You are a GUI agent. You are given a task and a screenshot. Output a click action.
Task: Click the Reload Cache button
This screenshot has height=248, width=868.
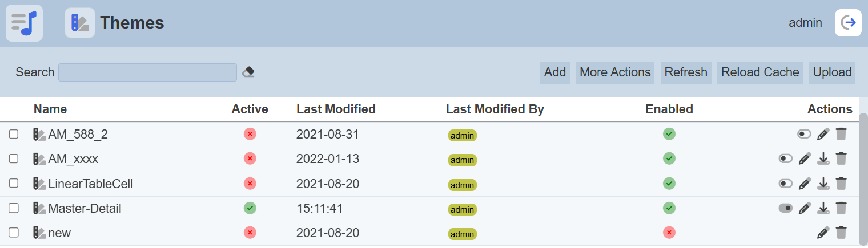tap(760, 72)
